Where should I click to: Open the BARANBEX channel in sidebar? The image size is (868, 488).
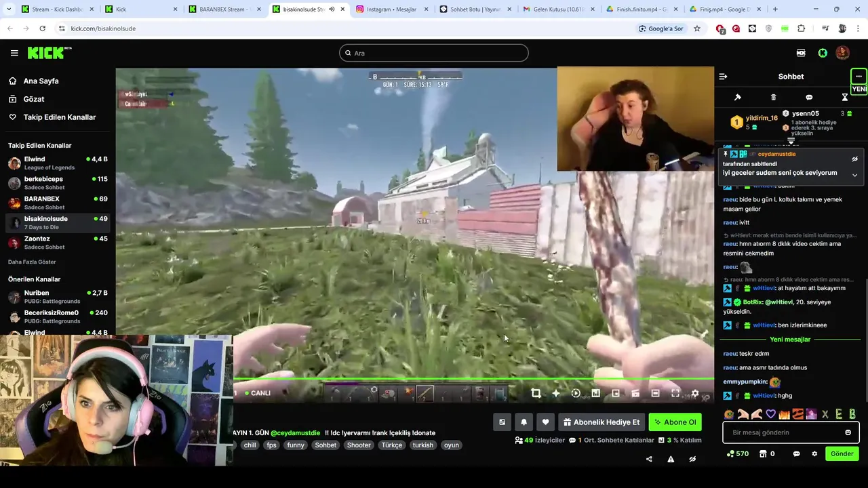(58, 203)
